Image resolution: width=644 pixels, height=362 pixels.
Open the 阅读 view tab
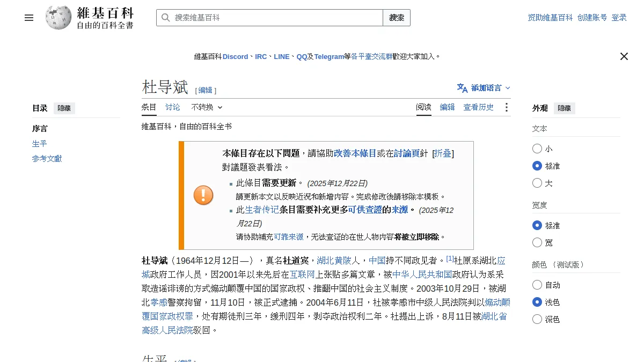tap(423, 107)
